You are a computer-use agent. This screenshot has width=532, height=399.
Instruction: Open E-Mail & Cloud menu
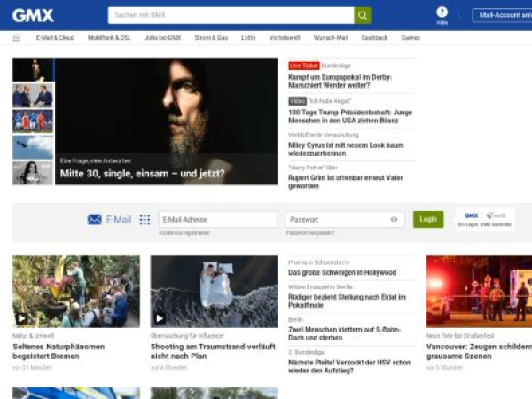55,37
